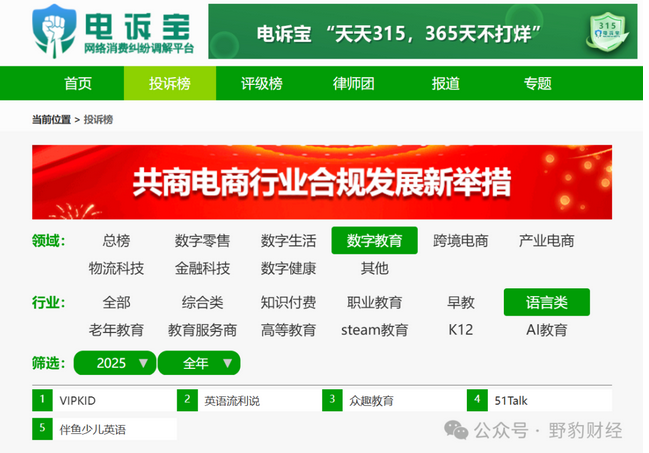Select 早教 industry filter
The height and width of the screenshot is (453, 649).
(x=461, y=302)
